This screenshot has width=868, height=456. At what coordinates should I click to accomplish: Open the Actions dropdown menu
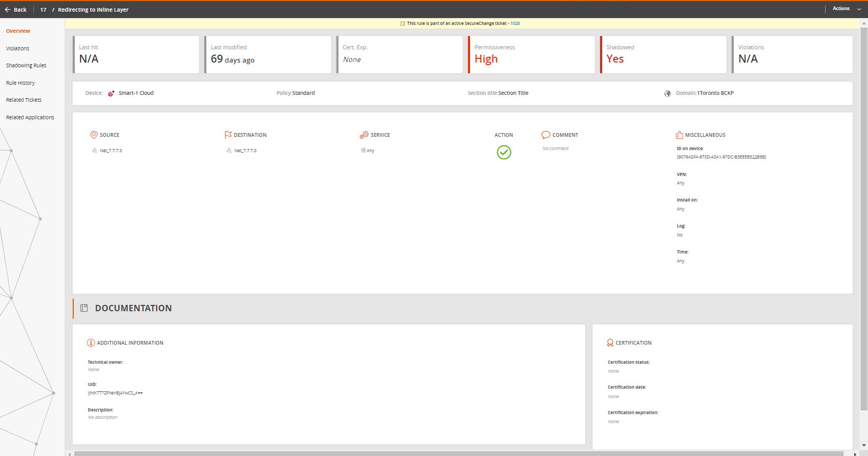pyautogui.click(x=846, y=9)
